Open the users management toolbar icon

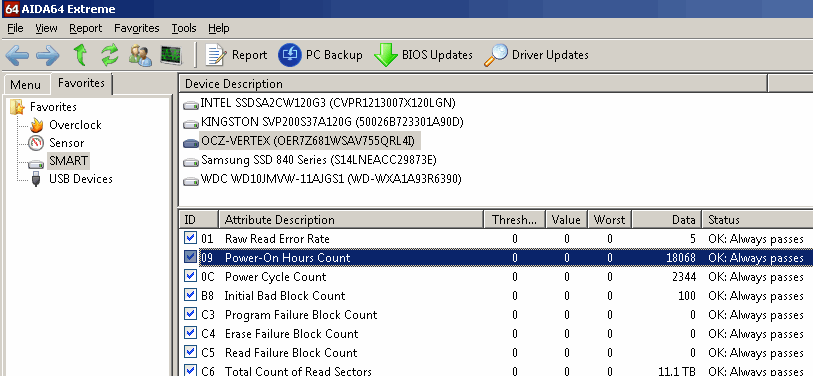coord(140,55)
